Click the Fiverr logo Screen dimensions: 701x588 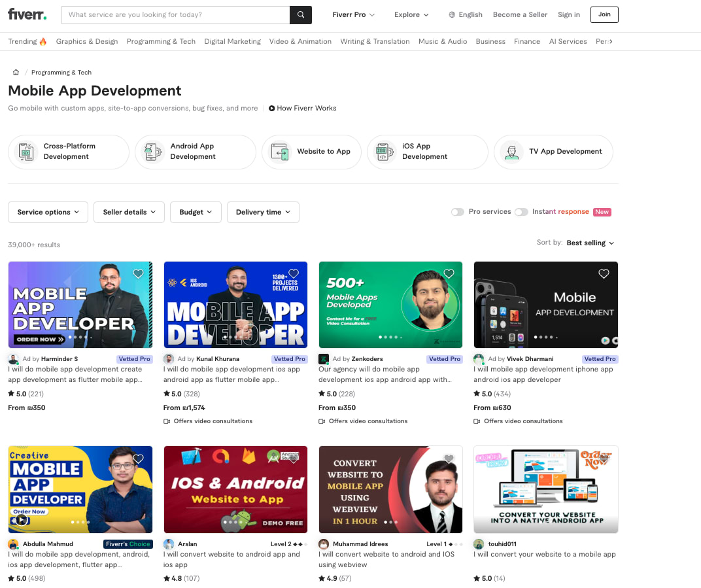pos(27,14)
